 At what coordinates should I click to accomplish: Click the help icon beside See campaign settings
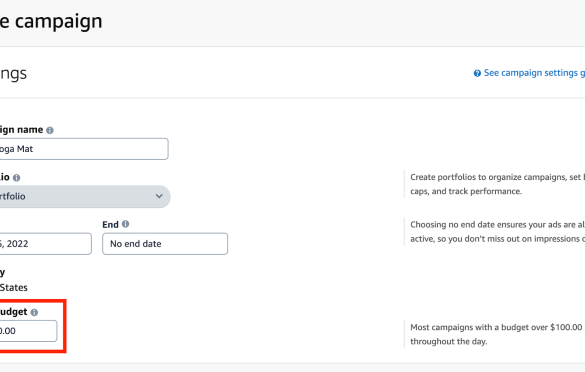tap(477, 73)
